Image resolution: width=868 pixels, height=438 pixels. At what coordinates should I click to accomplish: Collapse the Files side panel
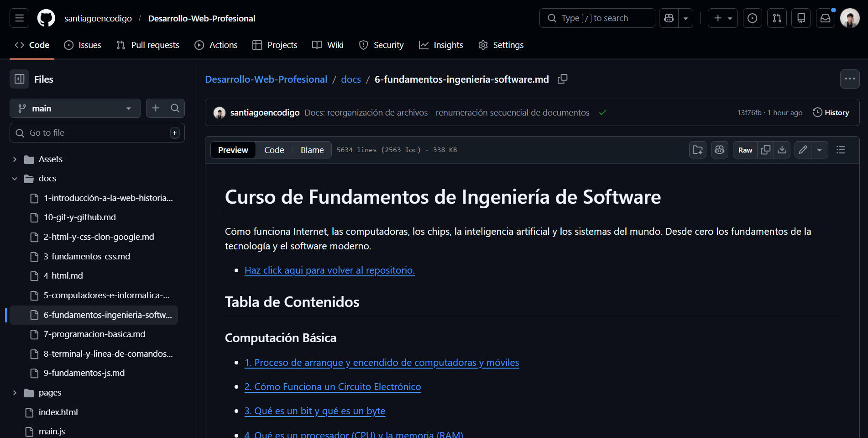point(19,79)
